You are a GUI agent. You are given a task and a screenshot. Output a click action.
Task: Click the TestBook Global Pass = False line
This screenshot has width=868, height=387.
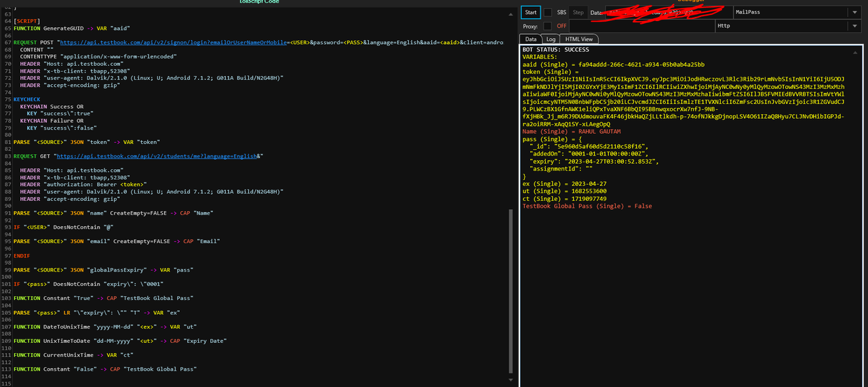tap(587, 206)
